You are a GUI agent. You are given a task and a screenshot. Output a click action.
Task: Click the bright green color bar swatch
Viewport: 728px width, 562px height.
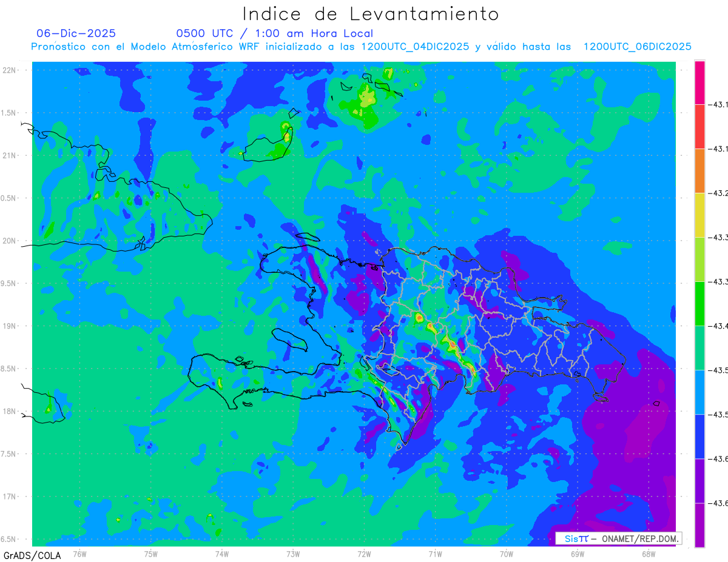(699, 304)
